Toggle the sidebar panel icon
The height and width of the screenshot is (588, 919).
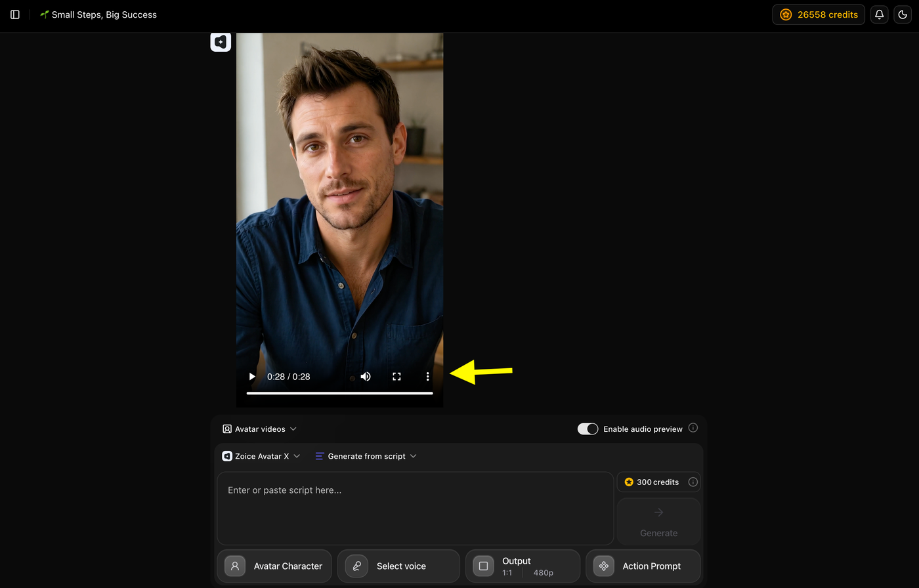pyautogui.click(x=15, y=14)
